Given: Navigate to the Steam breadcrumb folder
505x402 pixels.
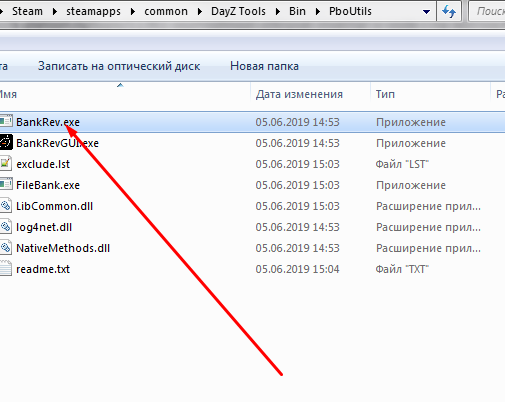Looking at the screenshot, I should [x=27, y=11].
